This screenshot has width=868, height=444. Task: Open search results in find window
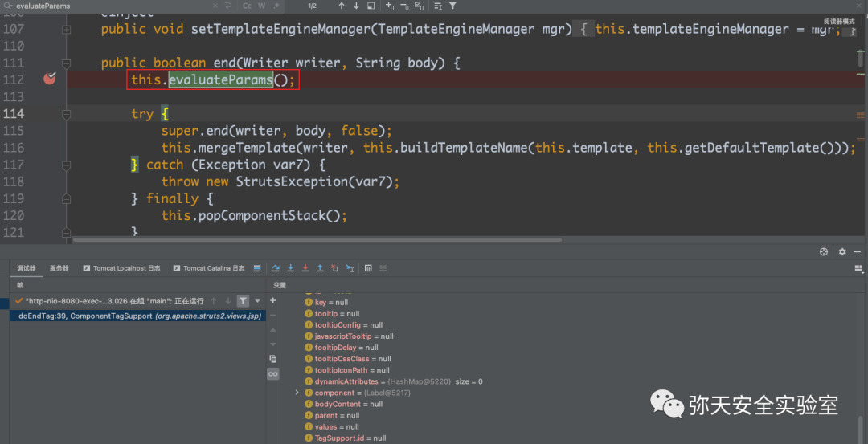point(371,6)
